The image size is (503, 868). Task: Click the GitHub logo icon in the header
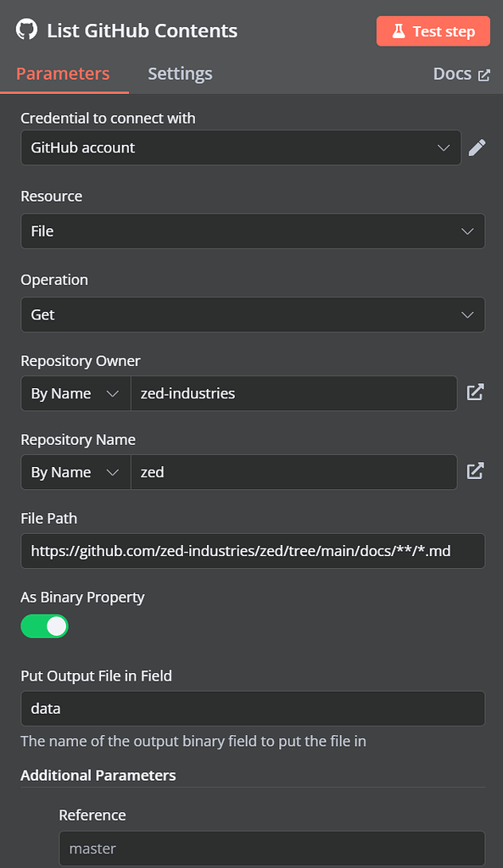click(x=25, y=31)
